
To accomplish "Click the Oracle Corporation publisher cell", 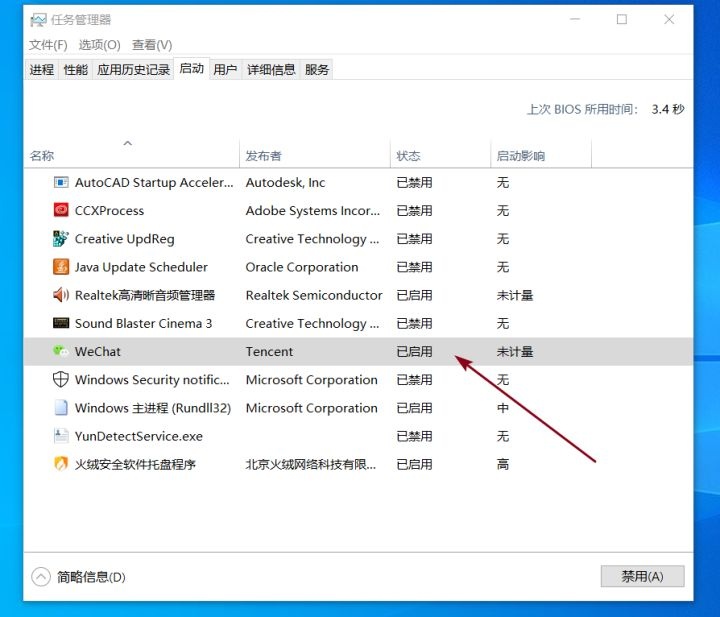I will pos(302,267).
